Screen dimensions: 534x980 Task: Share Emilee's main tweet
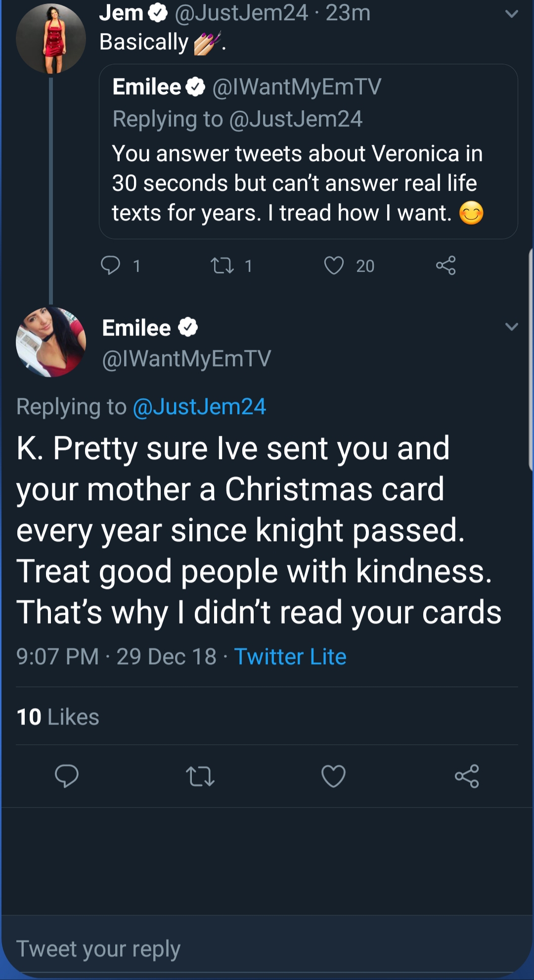click(467, 776)
